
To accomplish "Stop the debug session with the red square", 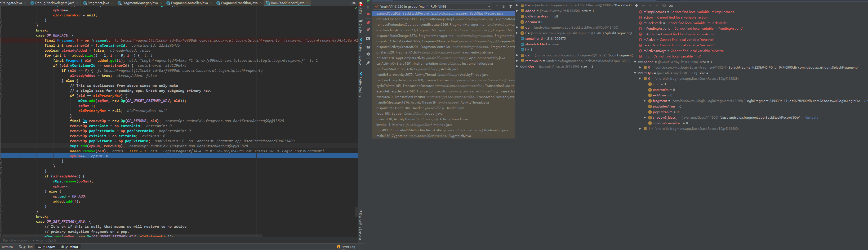I will coord(368,14).
